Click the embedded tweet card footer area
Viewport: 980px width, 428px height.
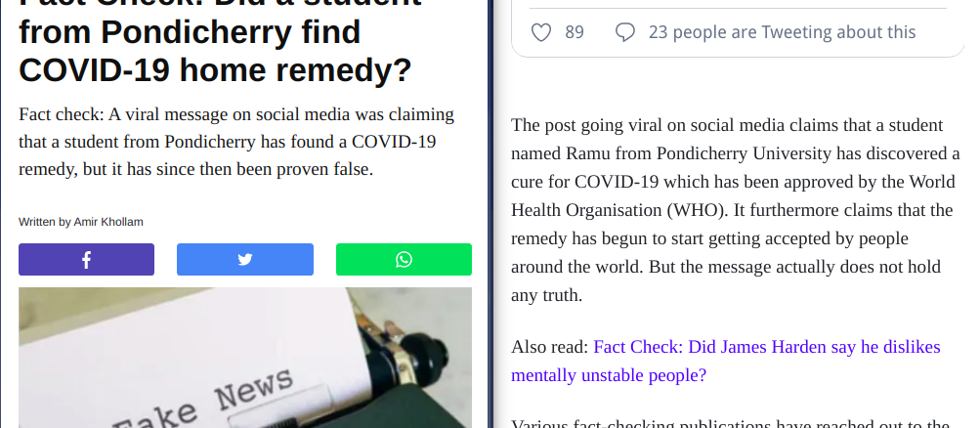(x=738, y=32)
